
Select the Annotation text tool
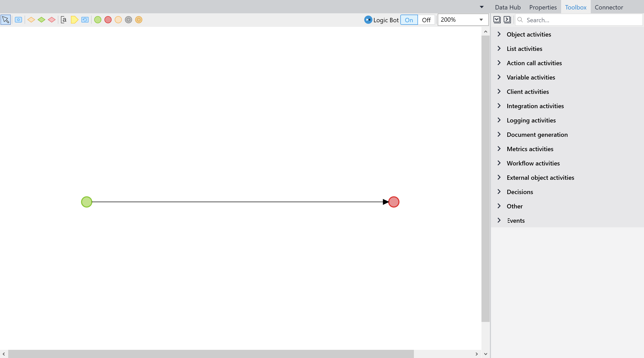coord(64,20)
